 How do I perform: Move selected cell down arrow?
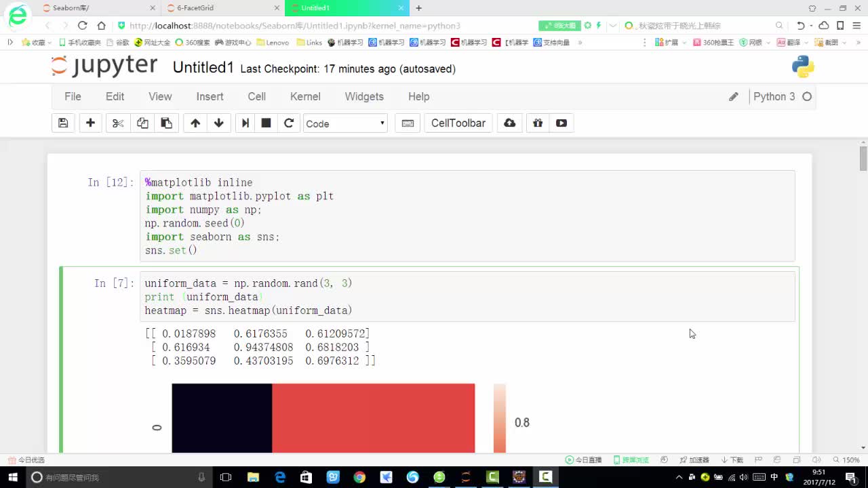(218, 123)
